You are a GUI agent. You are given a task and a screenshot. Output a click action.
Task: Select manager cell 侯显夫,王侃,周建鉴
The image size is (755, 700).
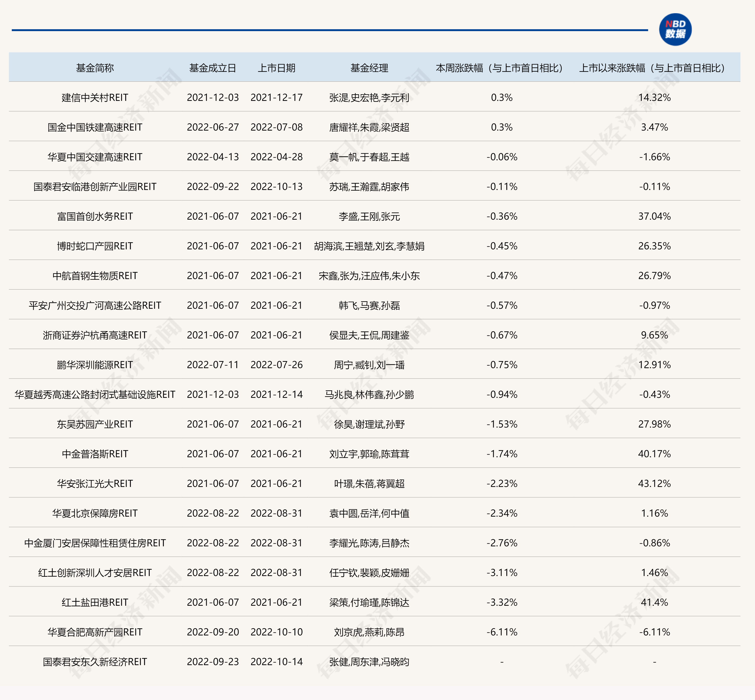tap(369, 335)
